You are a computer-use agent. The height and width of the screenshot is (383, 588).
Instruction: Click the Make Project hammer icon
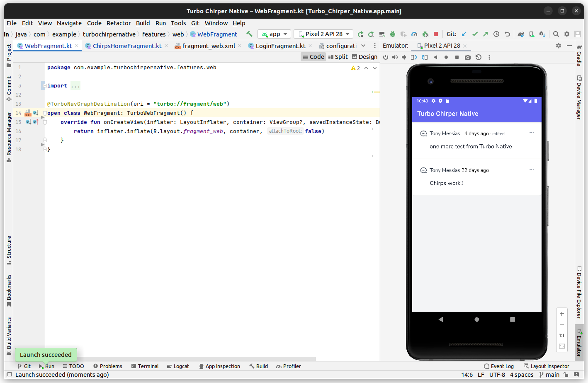(249, 34)
